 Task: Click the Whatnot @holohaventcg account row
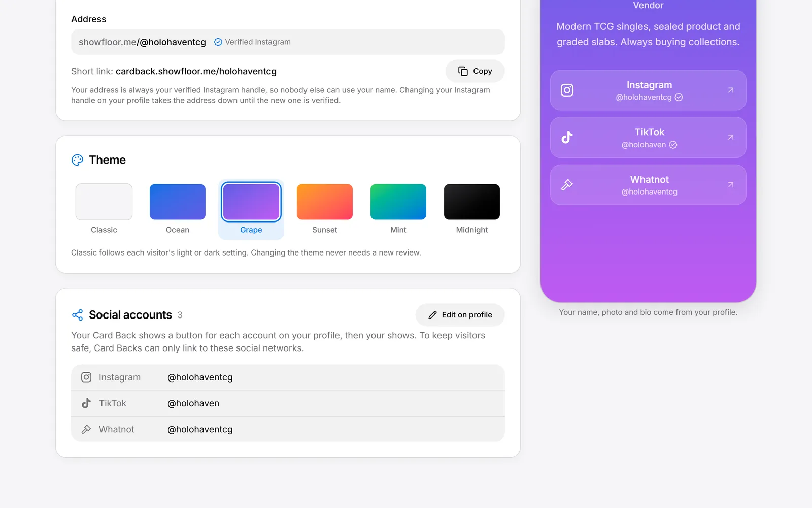point(288,429)
